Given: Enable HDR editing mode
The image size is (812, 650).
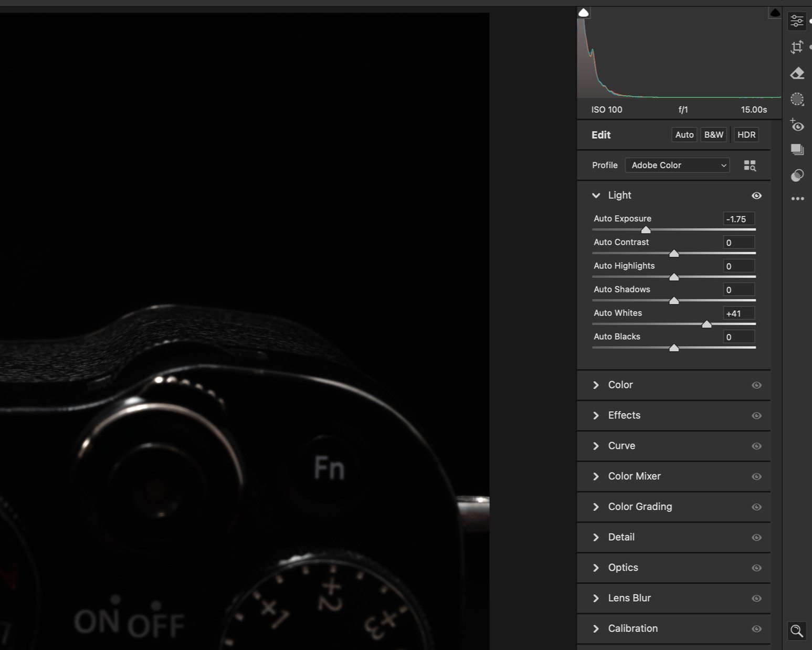Looking at the screenshot, I should point(746,135).
